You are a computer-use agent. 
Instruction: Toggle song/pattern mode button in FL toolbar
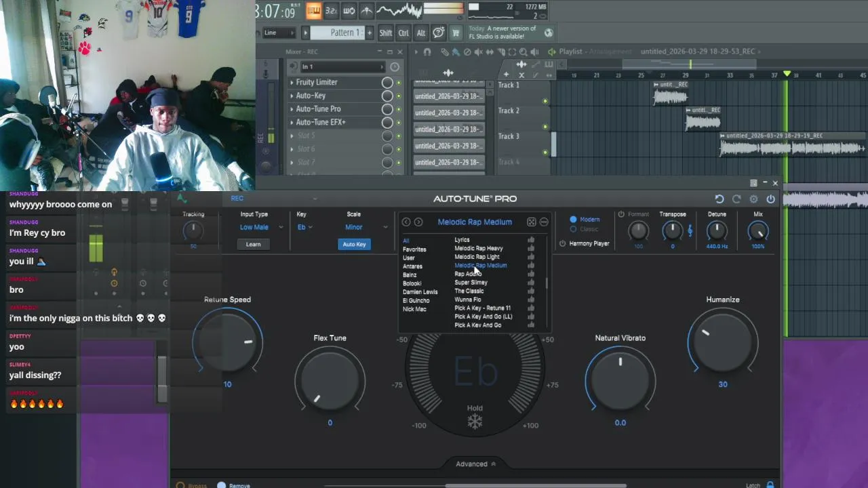(315, 11)
